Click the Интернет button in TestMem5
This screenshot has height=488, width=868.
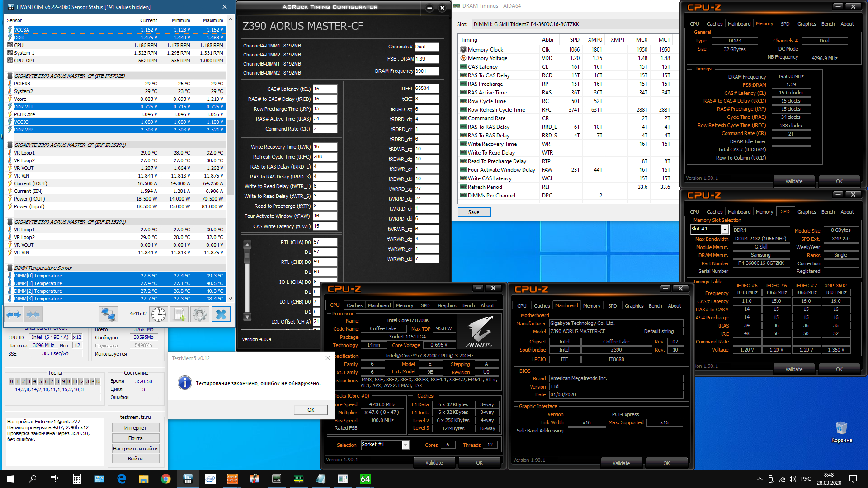[x=135, y=428]
